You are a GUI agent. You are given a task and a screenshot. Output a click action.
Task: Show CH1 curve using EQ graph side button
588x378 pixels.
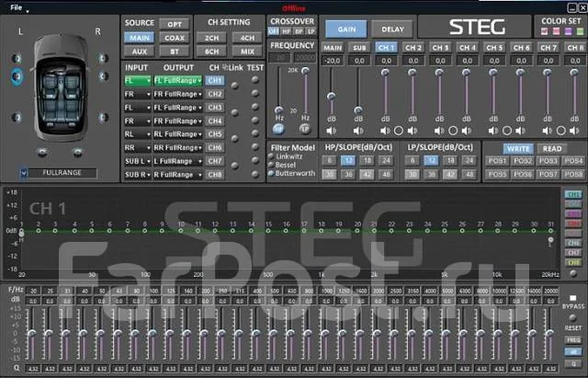pyautogui.click(x=573, y=194)
